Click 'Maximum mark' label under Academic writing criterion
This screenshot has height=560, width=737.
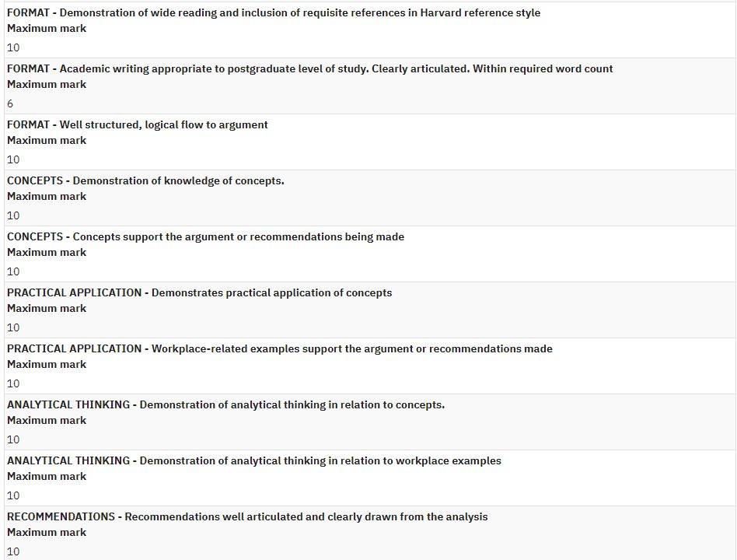point(47,85)
